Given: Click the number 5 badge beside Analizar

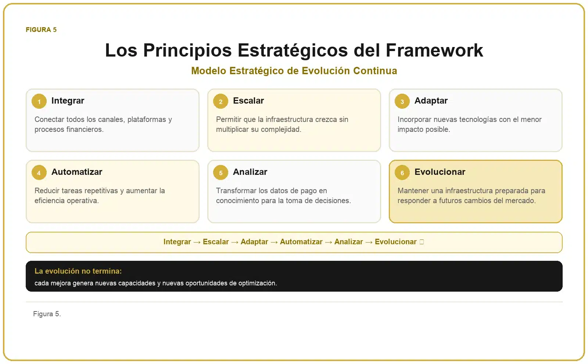Looking at the screenshot, I should pyautogui.click(x=220, y=173).
